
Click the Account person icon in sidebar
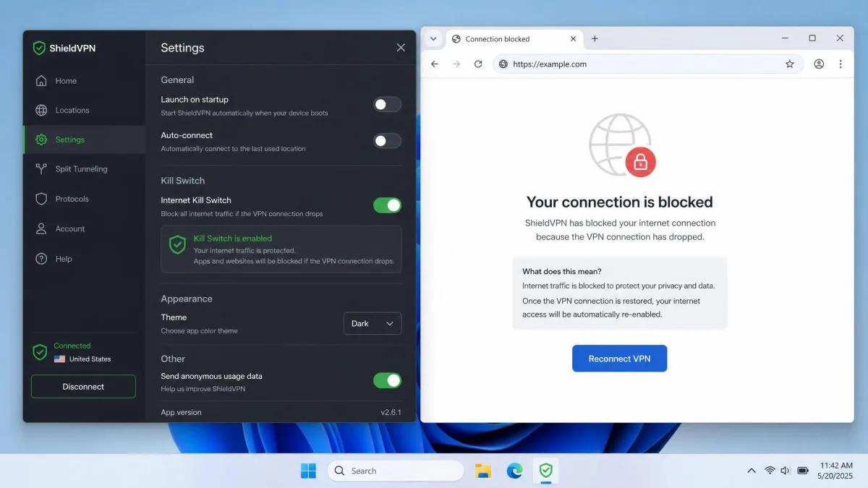point(41,228)
